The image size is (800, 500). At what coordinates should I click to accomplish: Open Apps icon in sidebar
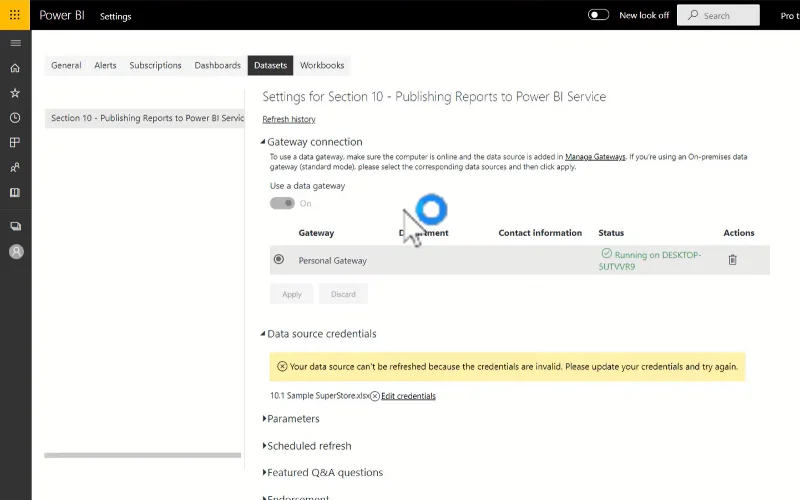(x=15, y=142)
